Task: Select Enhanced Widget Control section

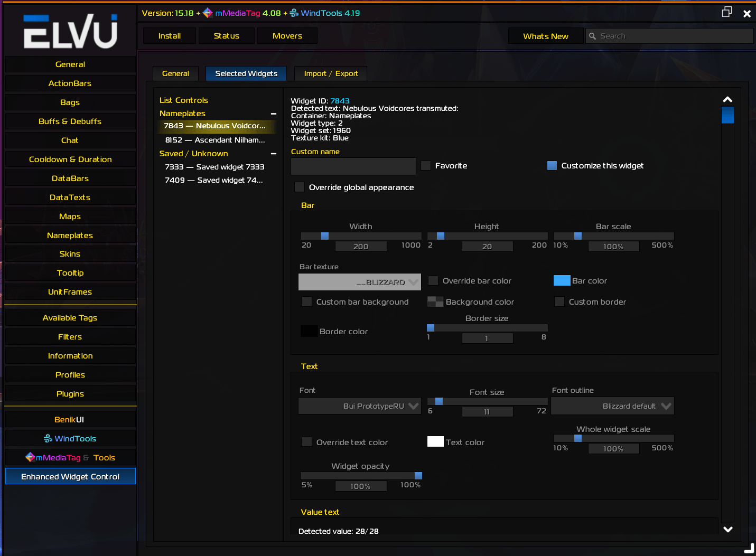Action: pyautogui.click(x=70, y=476)
